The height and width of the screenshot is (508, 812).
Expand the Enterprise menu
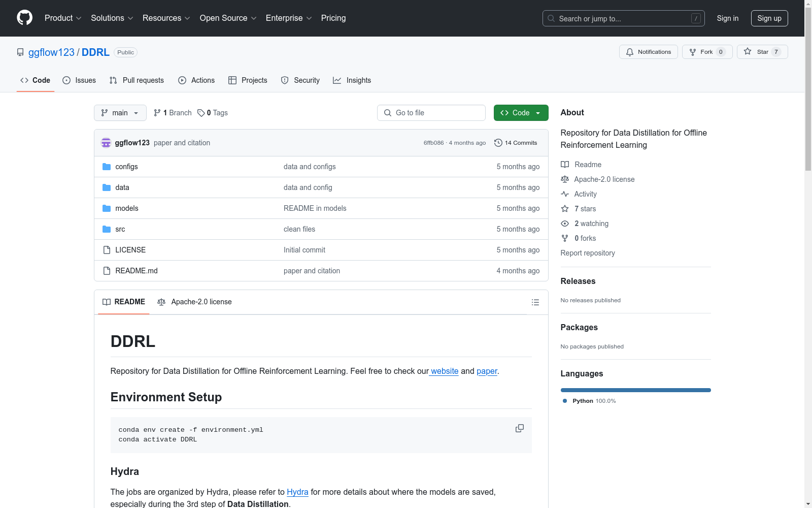click(289, 18)
